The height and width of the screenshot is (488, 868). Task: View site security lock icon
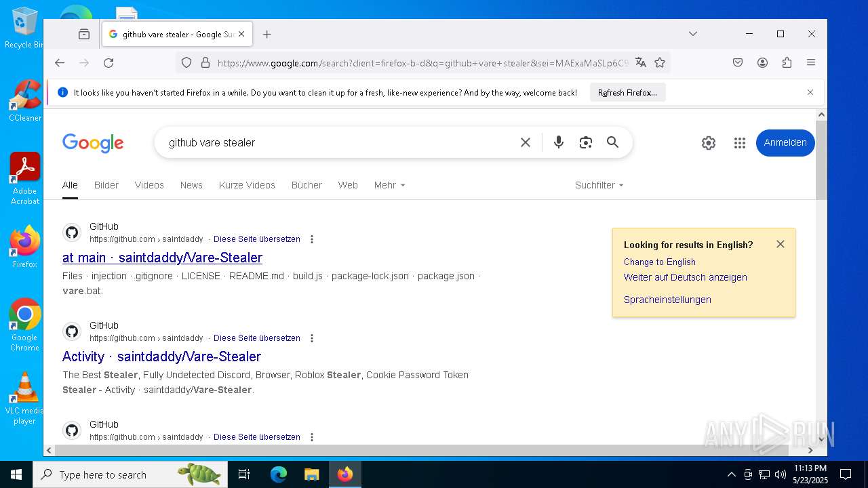[205, 63]
